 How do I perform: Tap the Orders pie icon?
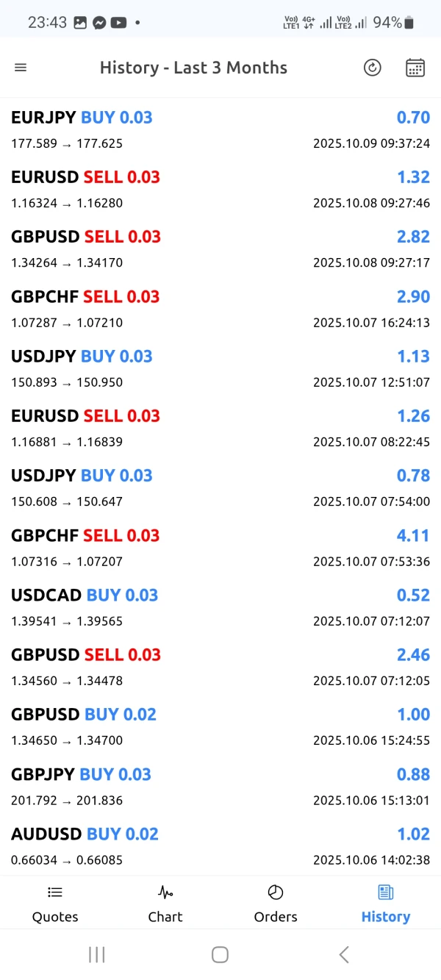coord(276,893)
